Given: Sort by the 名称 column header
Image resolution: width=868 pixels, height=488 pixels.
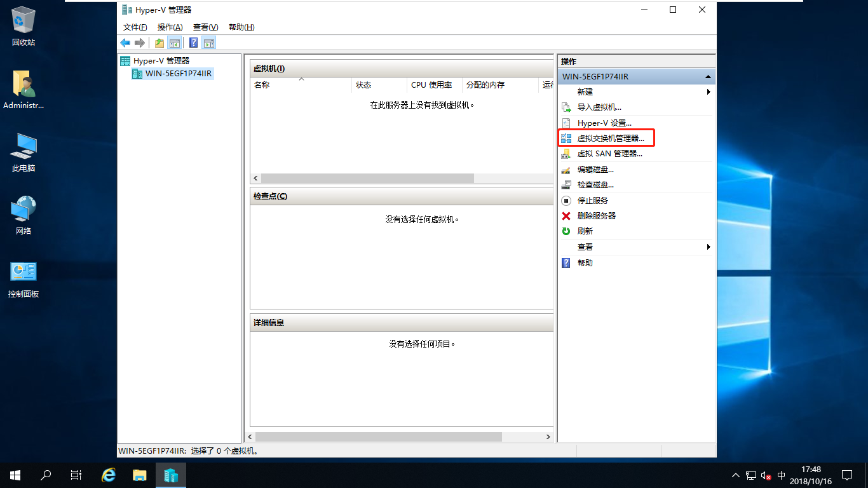Looking at the screenshot, I should point(301,85).
